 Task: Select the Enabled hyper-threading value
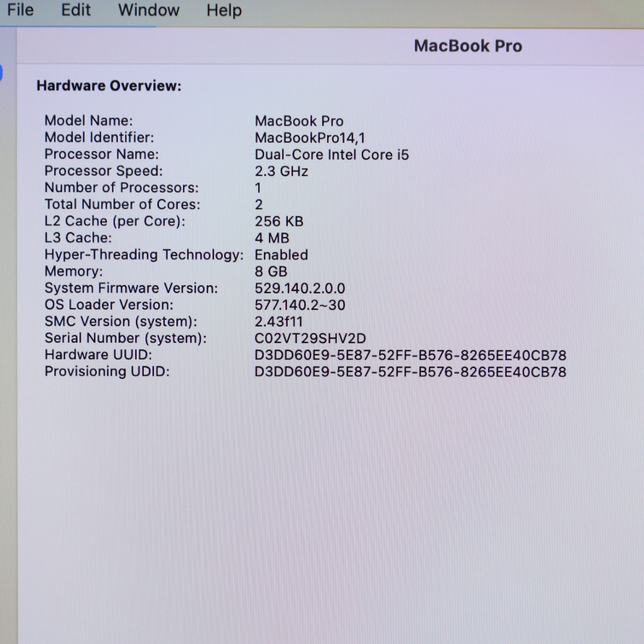tap(281, 255)
